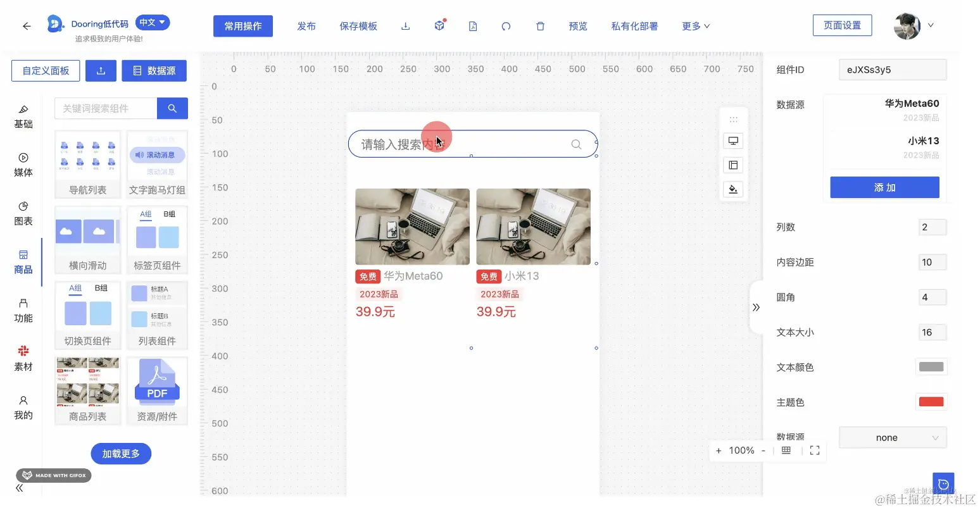Click the paint bucket fill icon
Viewport: 980px width, 510px height.
click(733, 189)
